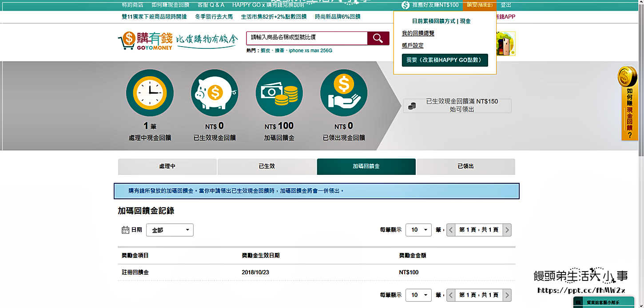644x308 pixels.
Task: Click the 客服 Q & A menu item
Action: (211, 5)
